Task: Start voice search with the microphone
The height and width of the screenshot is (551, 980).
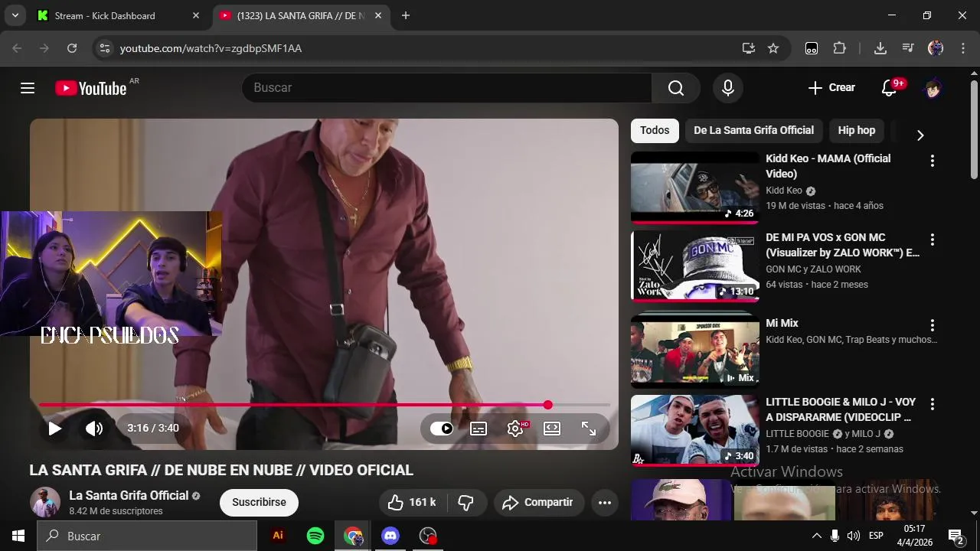Action: click(x=728, y=88)
